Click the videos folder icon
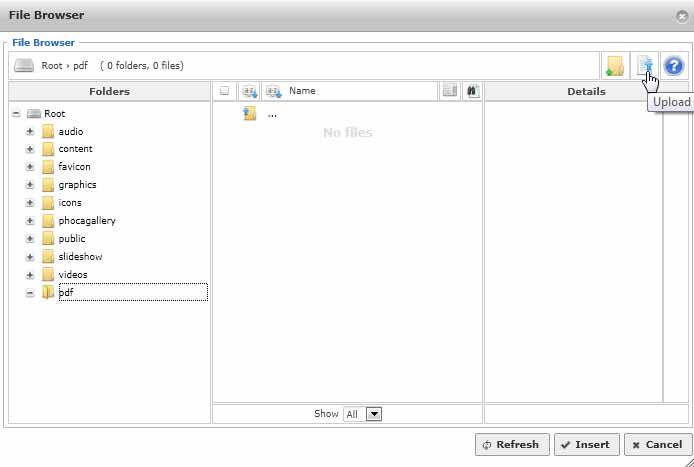The height and width of the screenshot is (467, 694). tap(48, 274)
